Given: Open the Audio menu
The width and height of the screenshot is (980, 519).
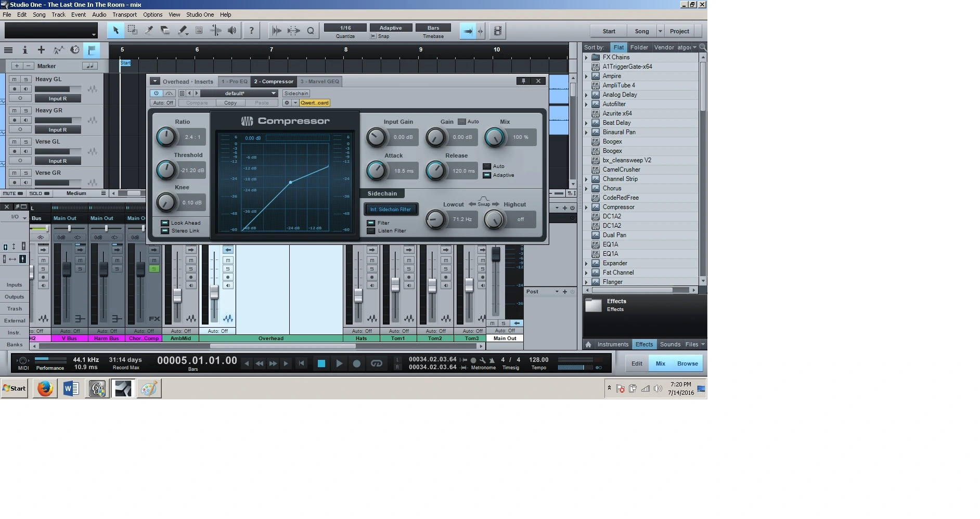Looking at the screenshot, I should click(x=99, y=15).
